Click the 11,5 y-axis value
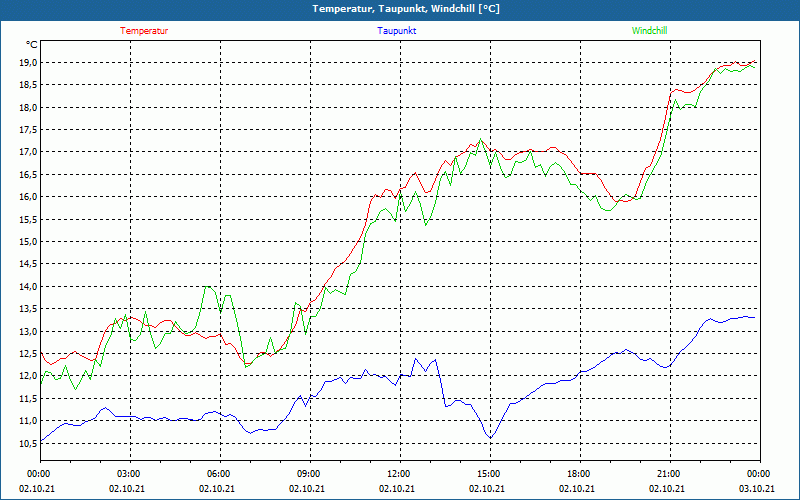This screenshot has height=500, width=800. click(29, 398)
